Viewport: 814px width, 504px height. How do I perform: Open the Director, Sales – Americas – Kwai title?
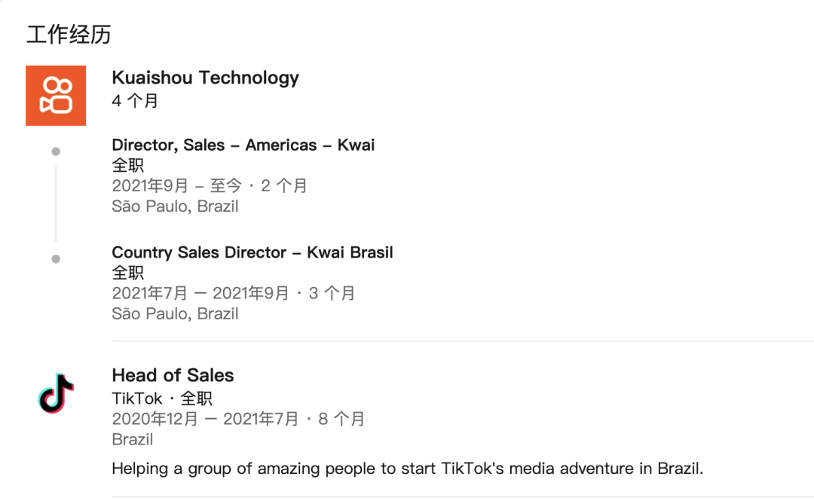click(x=243, y=145)
